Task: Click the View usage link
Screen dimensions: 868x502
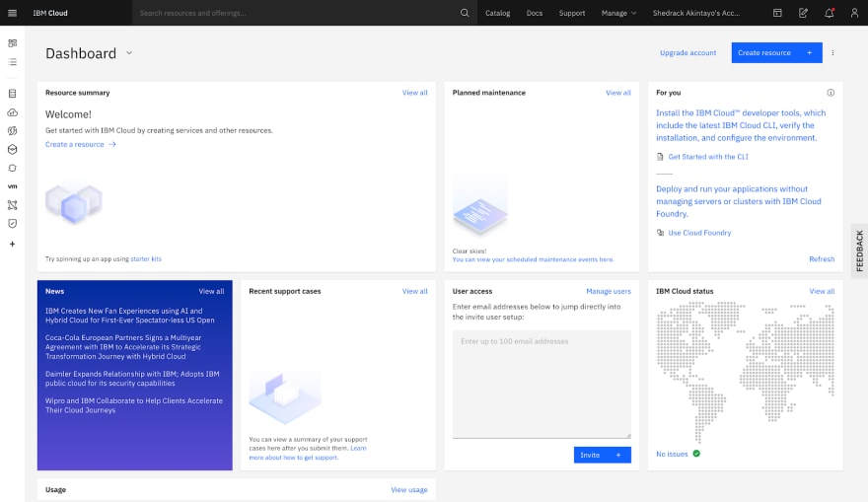Action: click(409, 490)
